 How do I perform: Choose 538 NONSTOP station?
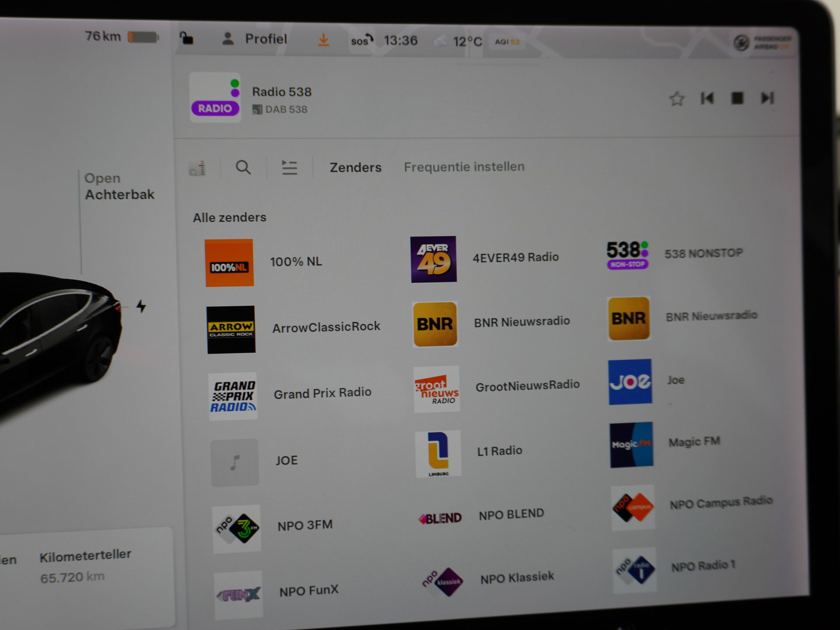tap(703, 254)
